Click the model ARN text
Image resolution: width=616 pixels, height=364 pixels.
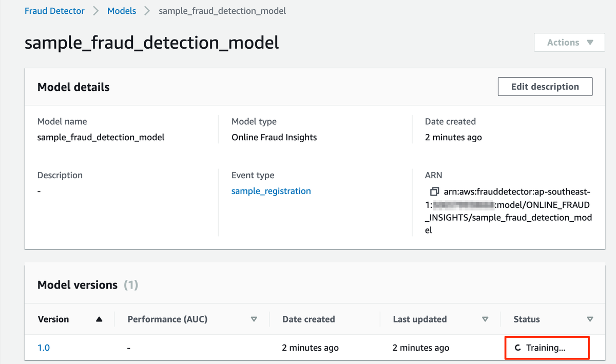pos(508,211)
